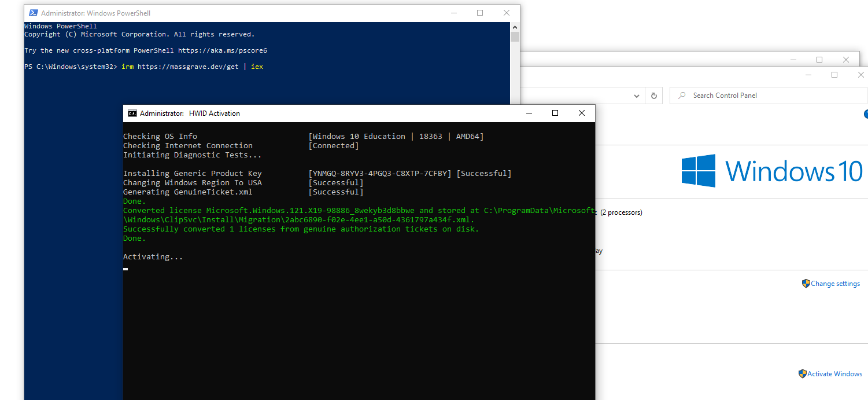Click the PowerShell icon in title bar
868x400 pixels.
tap(34, 13)
